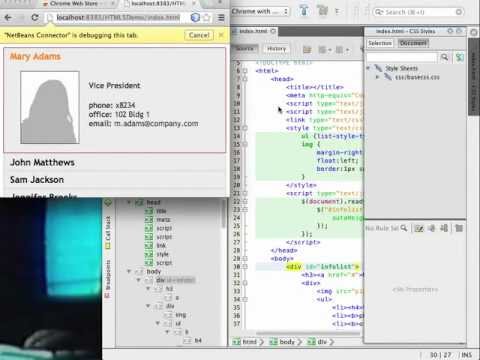This screenshot has height=360, width=480.
Task: Open the Chrome hamburger menu
Action: (221, 17)
